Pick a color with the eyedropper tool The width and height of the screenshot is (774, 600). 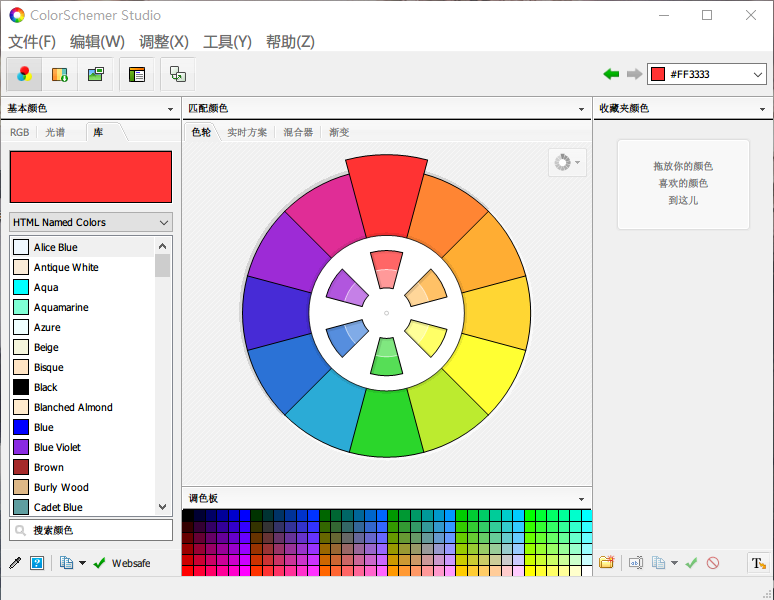[15, 562]
